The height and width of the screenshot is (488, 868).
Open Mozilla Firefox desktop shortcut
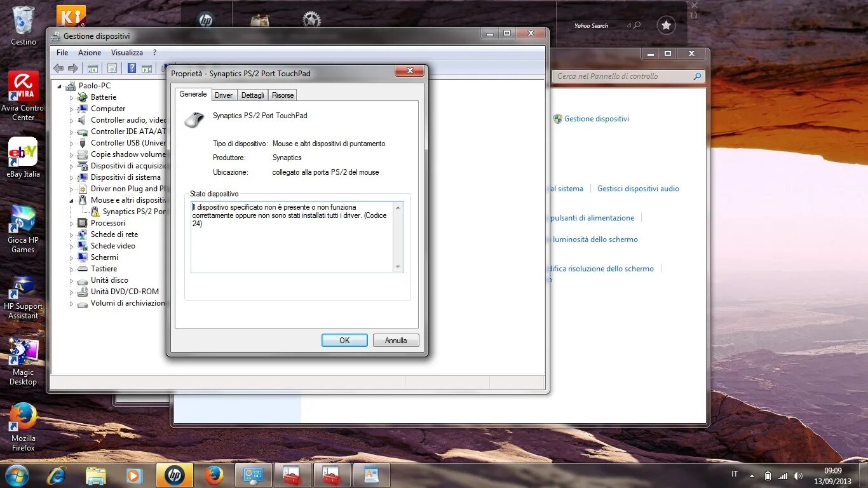(24, 427)
